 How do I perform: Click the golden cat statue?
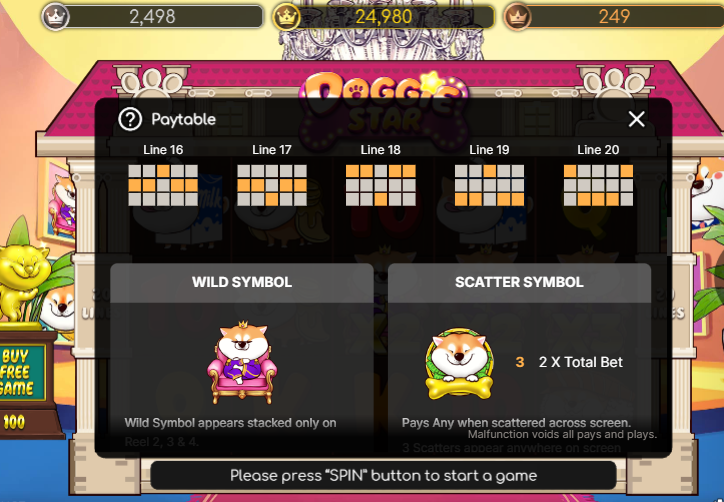coord(22,283)
